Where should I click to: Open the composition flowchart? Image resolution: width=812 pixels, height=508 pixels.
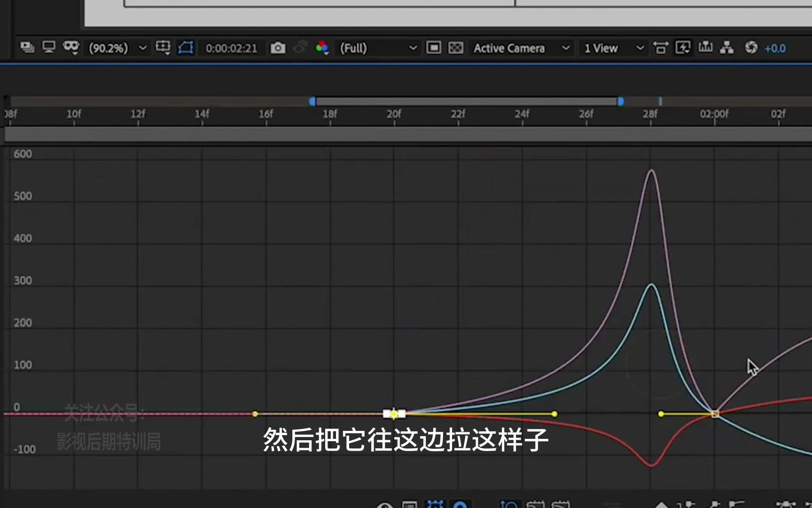[x=726, y=48]
